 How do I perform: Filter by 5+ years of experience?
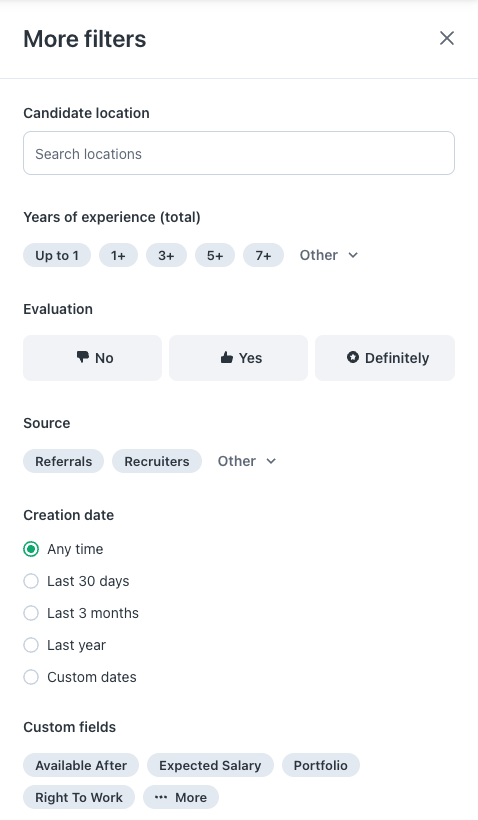[215, 255]
